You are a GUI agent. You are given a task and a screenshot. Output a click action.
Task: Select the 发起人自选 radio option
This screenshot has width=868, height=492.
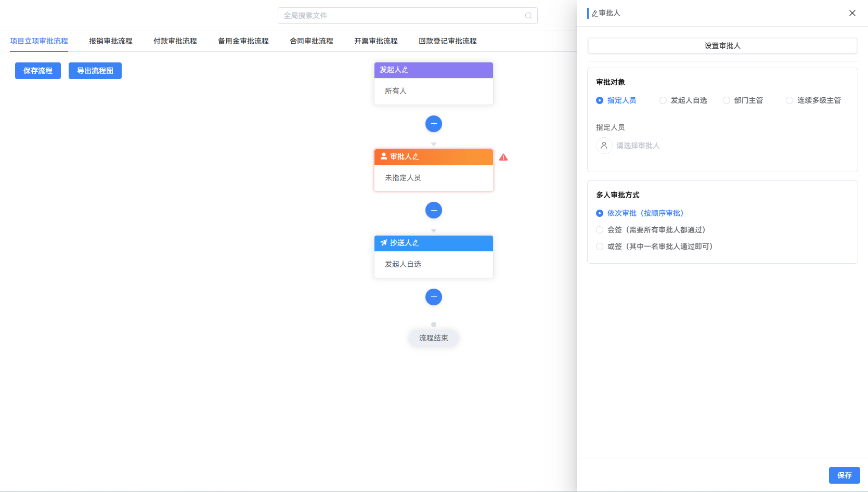point(663,100)
